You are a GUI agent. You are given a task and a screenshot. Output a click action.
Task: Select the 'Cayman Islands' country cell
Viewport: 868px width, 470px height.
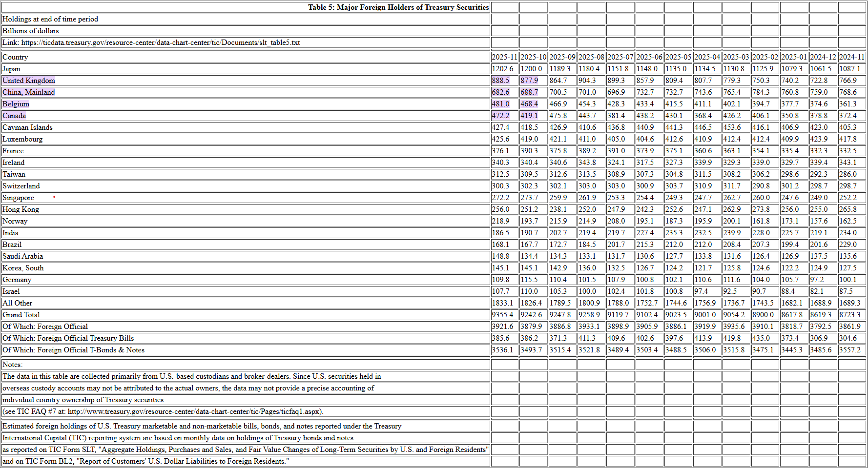pyautogui.click(x=27, y=127)
